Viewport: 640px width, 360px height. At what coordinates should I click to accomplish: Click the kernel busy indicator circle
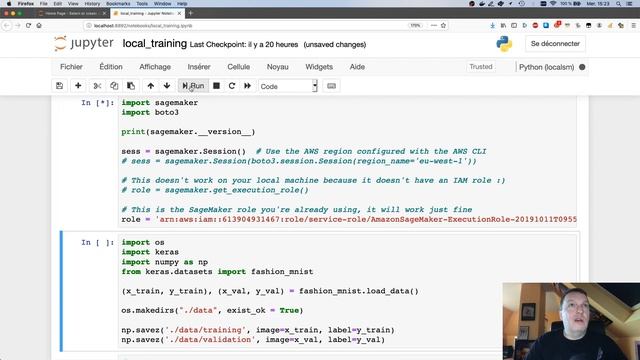pyautogui.click(x=582, y=67)
